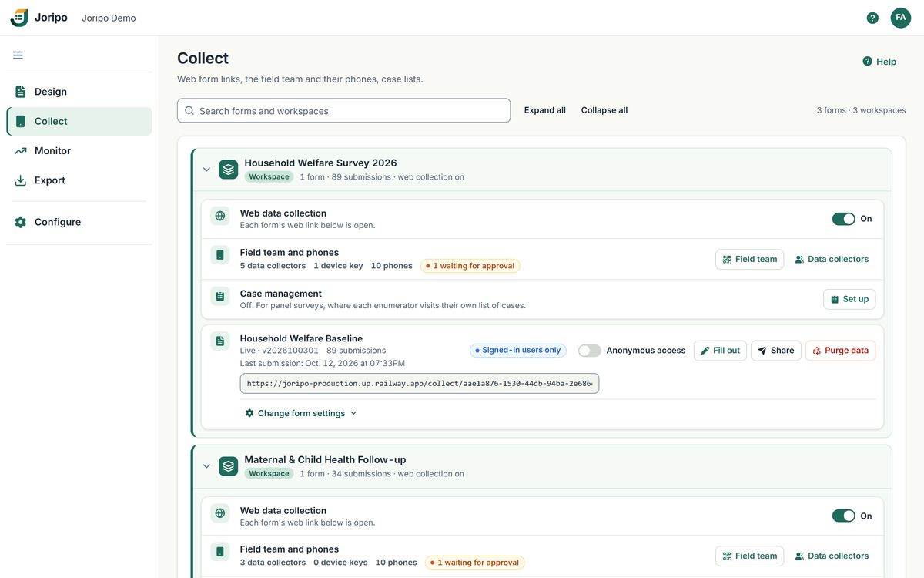924x578 pixels.
Task: Click the 1 device key text
Action: (x=338, y=266)
